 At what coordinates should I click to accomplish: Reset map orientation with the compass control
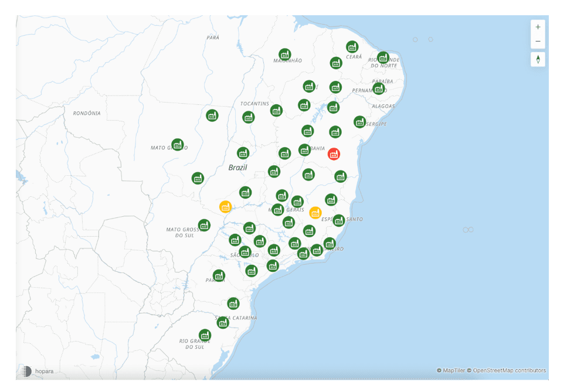(538, 59)
